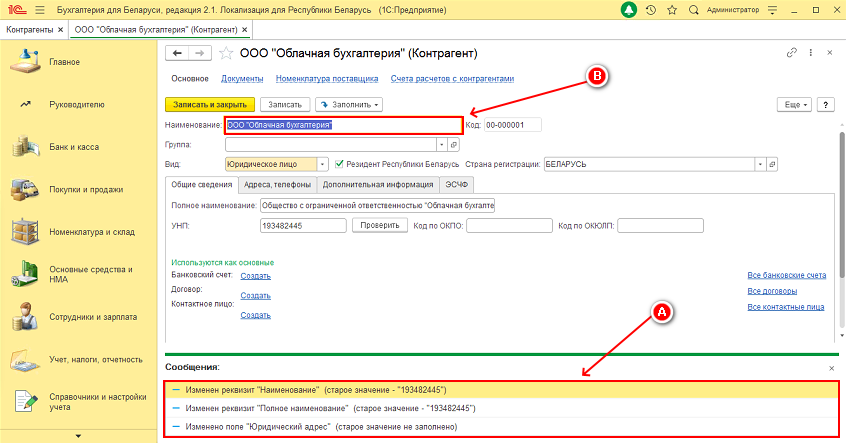Image resolution: width=846 pixels, height=443 pixels.
Task: Create a Контактное лицо via Создать
Action: pos(256,315)
